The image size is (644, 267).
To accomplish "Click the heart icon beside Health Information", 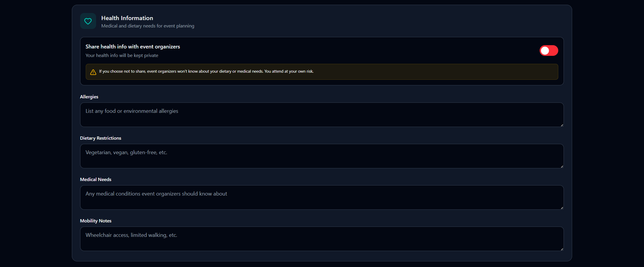I will (x=88, y=21).
